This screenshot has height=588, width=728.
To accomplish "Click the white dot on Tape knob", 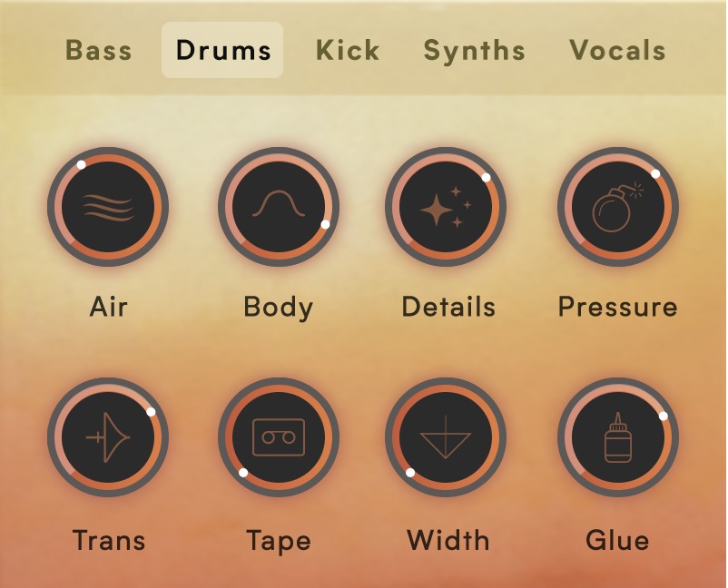I will [x=243, y=473].
